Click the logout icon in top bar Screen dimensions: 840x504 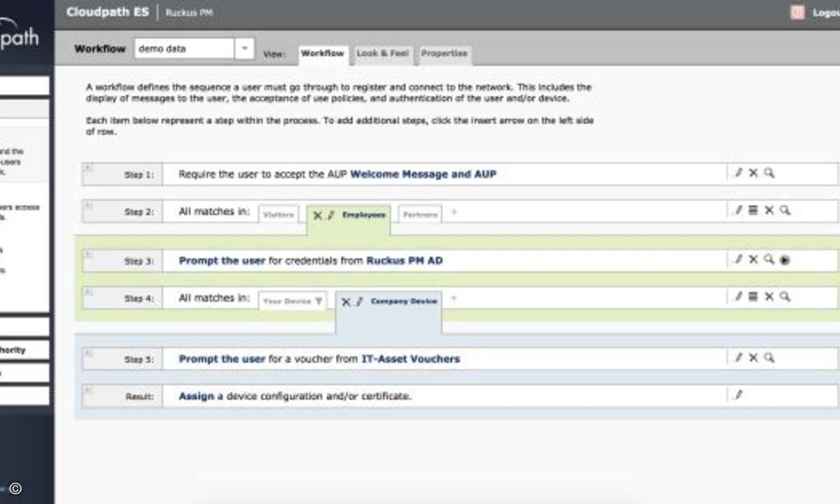[797, 12]
